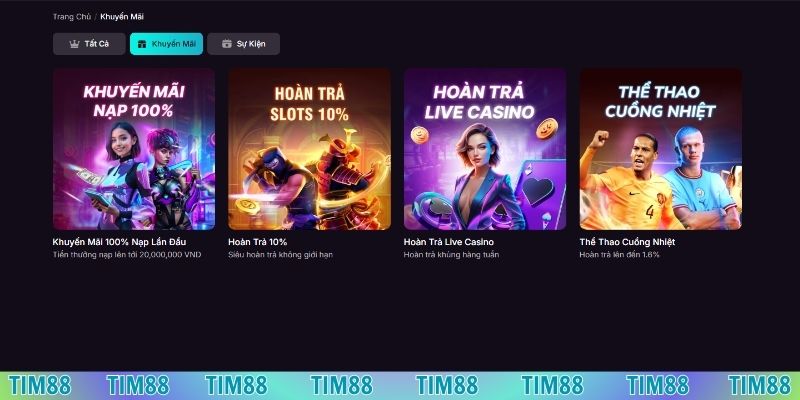Click the Thể Thao Cuồng Nhiệt title text
Viewport: 800px width, 400px height.
(627, 242)
